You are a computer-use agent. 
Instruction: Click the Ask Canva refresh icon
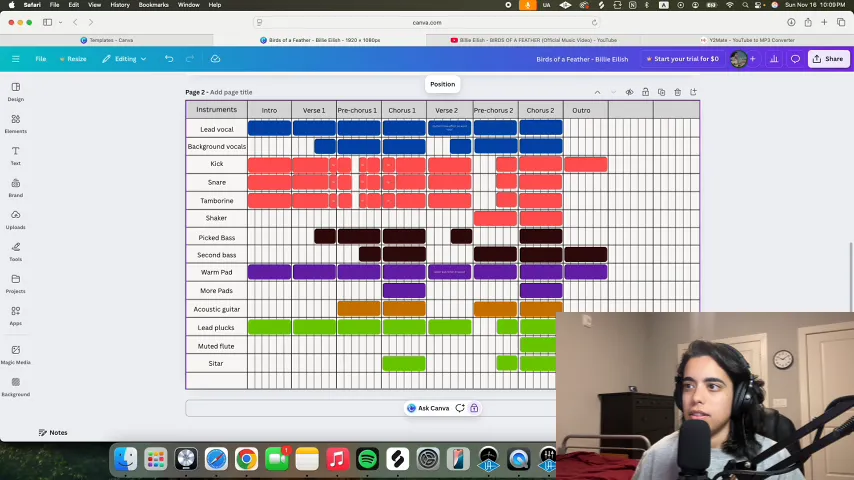pos(460,408)
